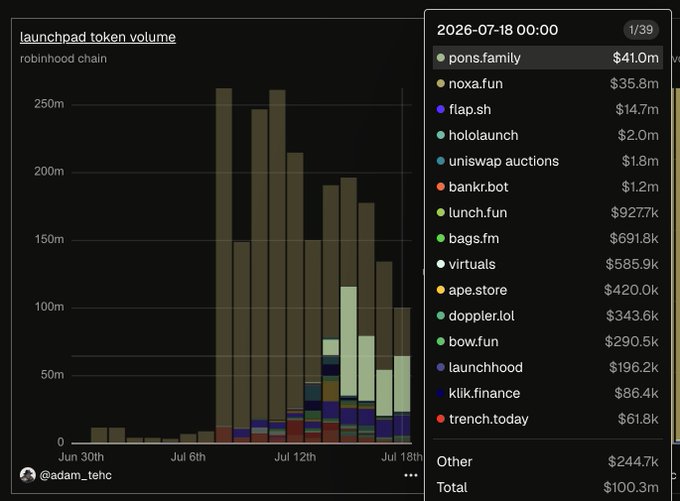Image resolution: width=680 pixels, height=501 pixels.
Task: Click the Jun 30th x-axis label
Action: click(81, 457)
